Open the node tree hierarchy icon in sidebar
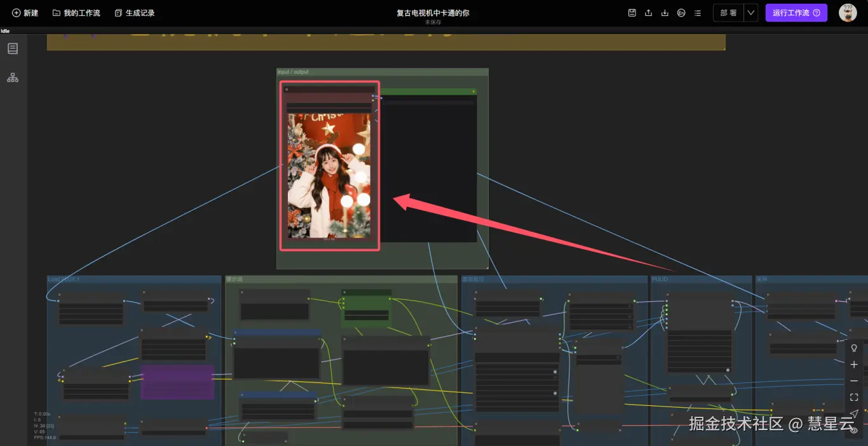 (x=13, y=78)
